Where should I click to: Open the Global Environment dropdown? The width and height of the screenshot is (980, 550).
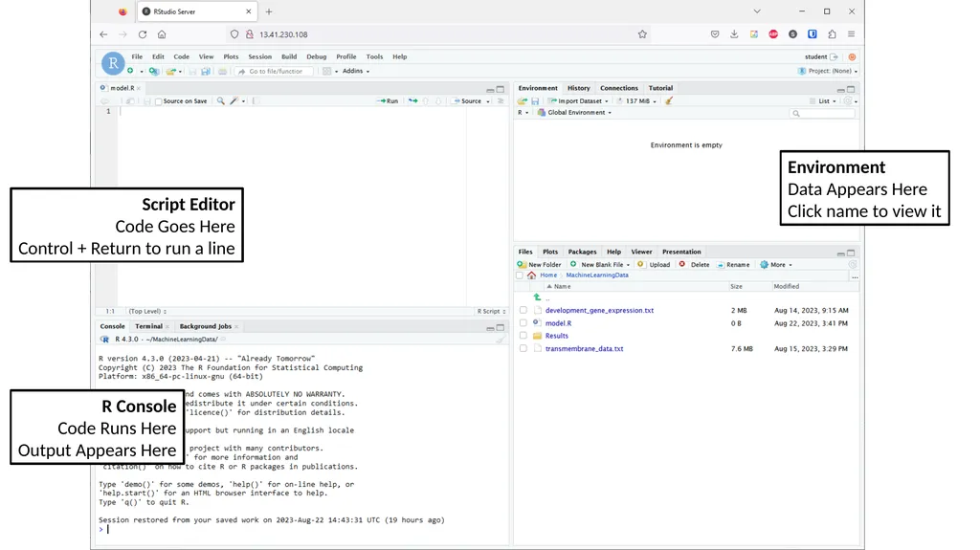pyautogui.click(x=574, y=113)
